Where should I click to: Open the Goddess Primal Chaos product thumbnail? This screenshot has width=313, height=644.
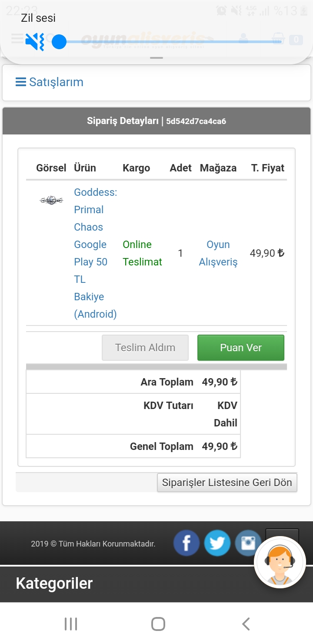click(51, 200)
